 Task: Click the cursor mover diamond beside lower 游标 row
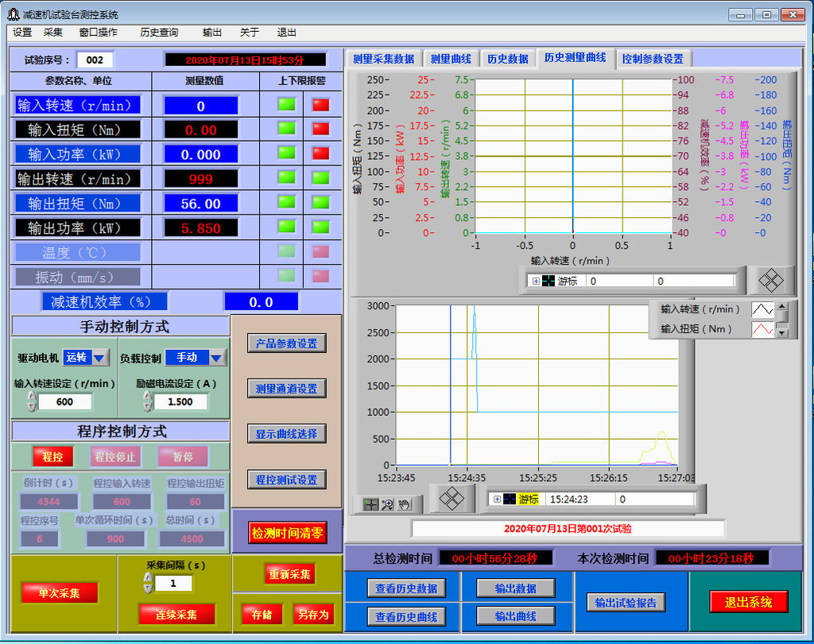coord(452,499)
